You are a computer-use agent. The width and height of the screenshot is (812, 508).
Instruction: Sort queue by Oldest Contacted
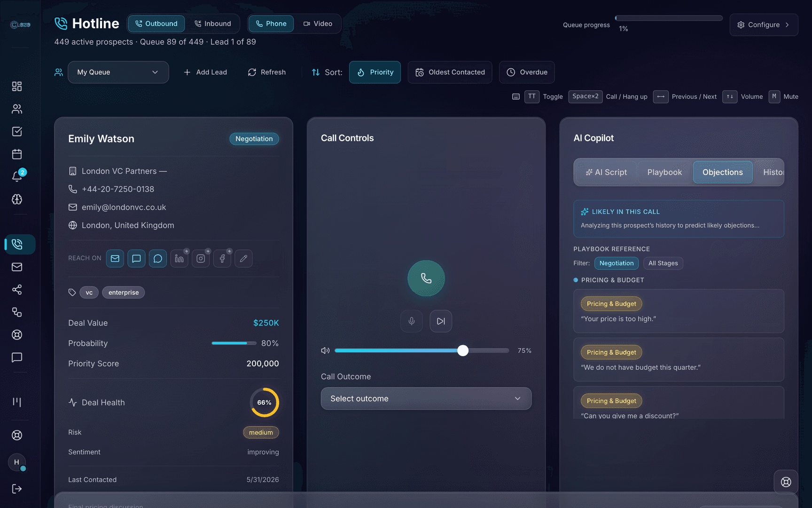450,72
